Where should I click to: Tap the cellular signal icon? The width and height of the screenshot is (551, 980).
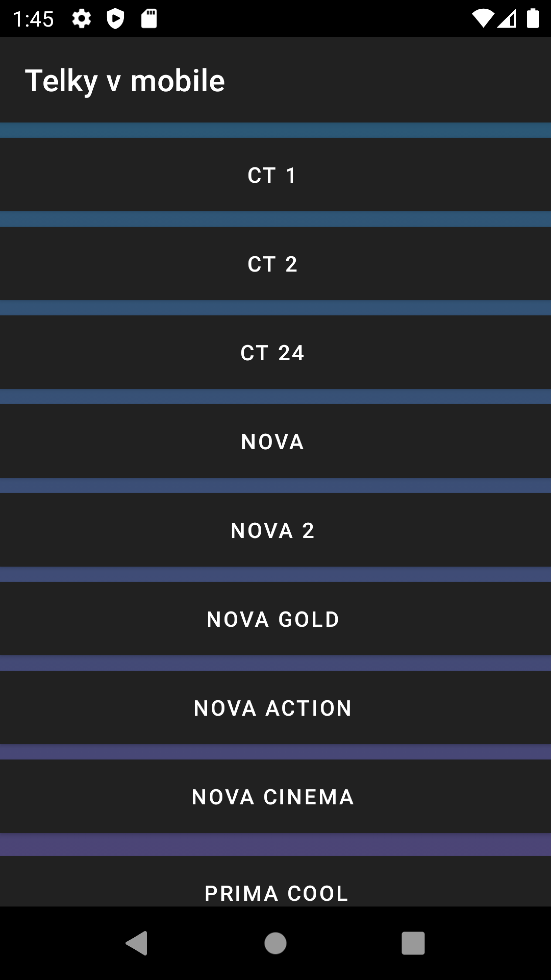pyautogui.click(x=507, y=18)
